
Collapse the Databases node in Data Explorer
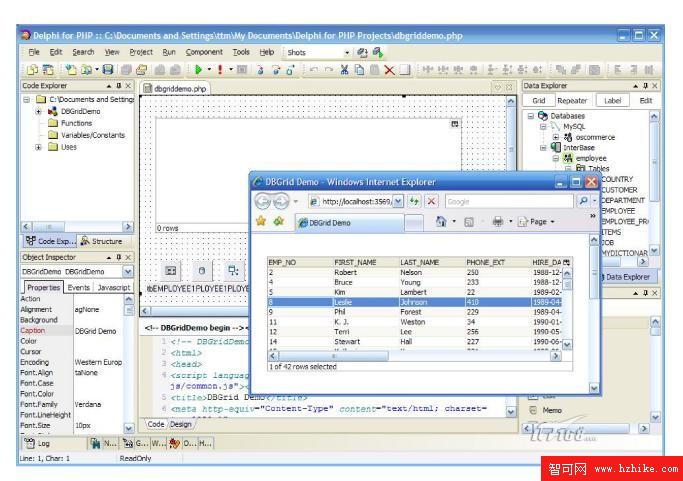pyautogui.click(x=531, y=116)
